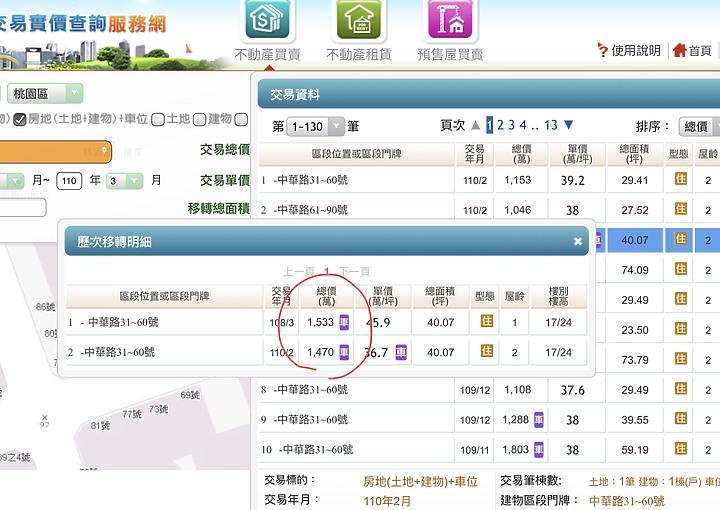Click the 81號 label on the map

100,426
